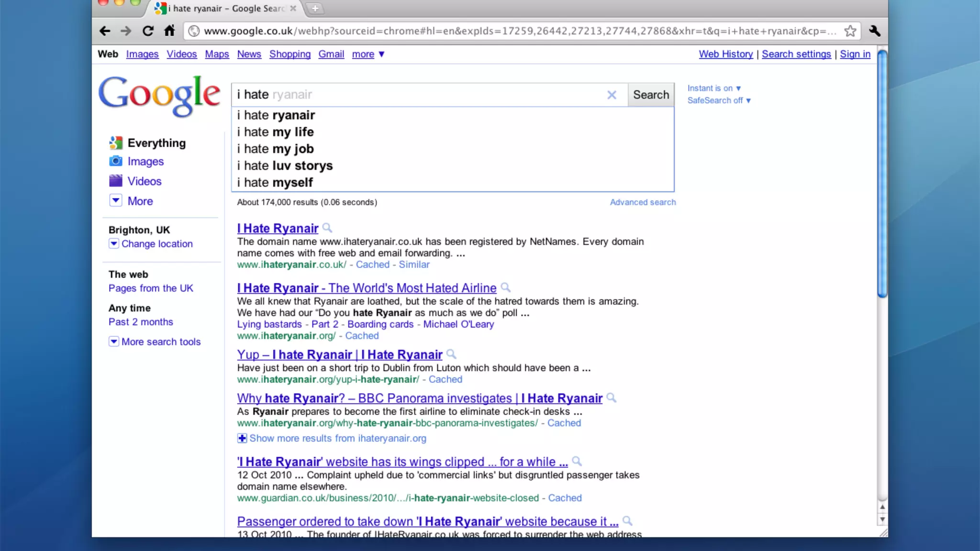Click the browser back arrow
Image resolution: width=980 pixels, height=551 pixels.
point(105,31)
